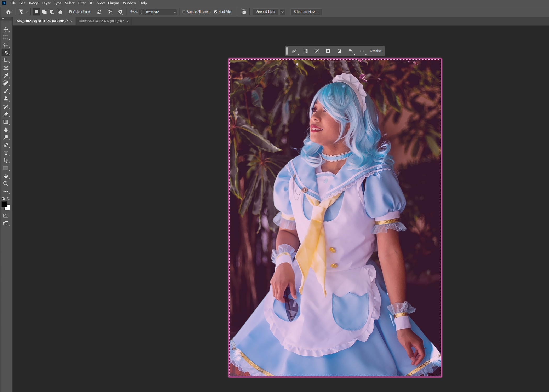The height and width of the screenshot is (392, 549).
Task: Toggle Object Finder checkbox
Action: 70,12
